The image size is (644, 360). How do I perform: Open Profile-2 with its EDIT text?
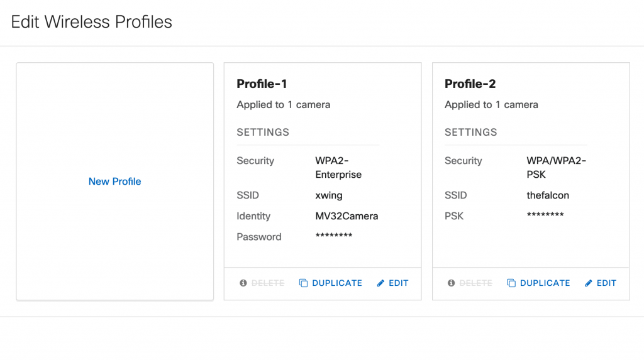(x=606, y=283)
